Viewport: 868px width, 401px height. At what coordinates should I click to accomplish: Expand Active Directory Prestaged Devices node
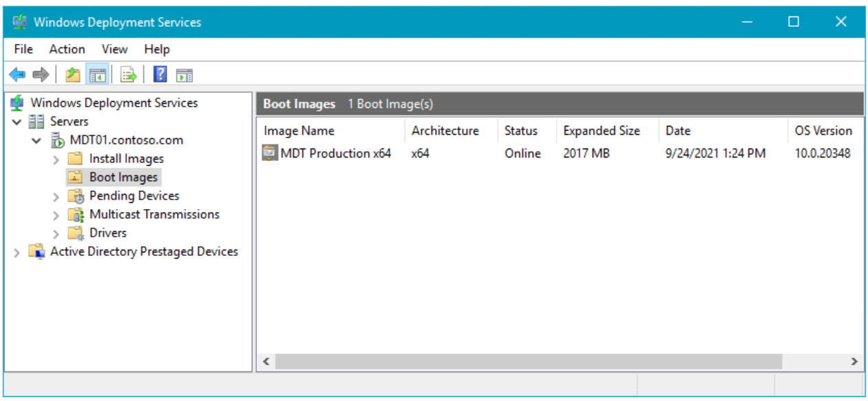click(x=17, y=252)
